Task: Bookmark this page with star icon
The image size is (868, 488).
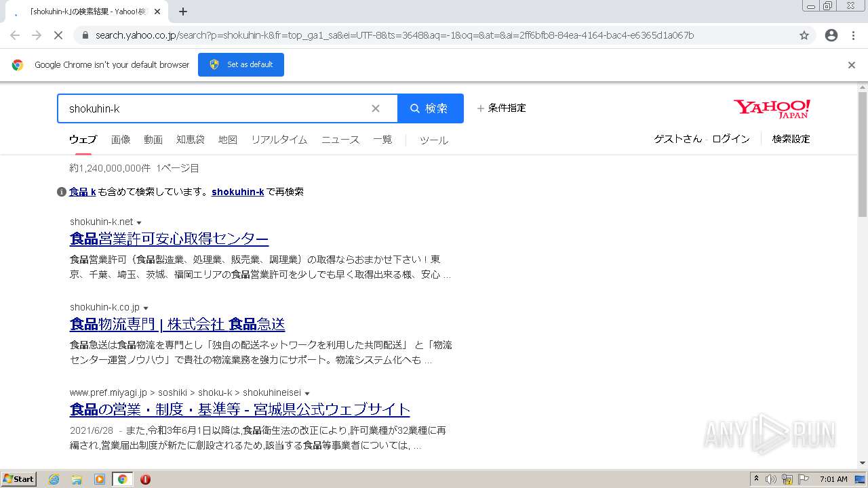Action: [804, 35]
